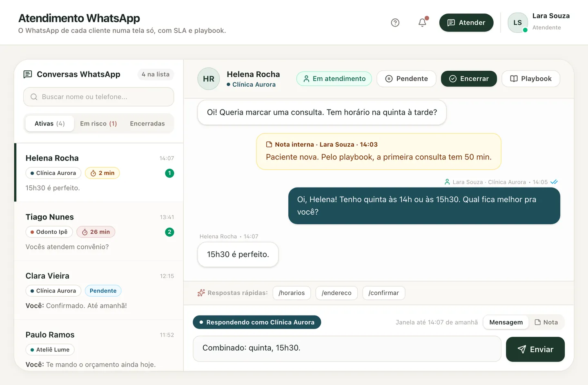Click the Conversas WhatsApp chat icon

[x=28, y=74]
